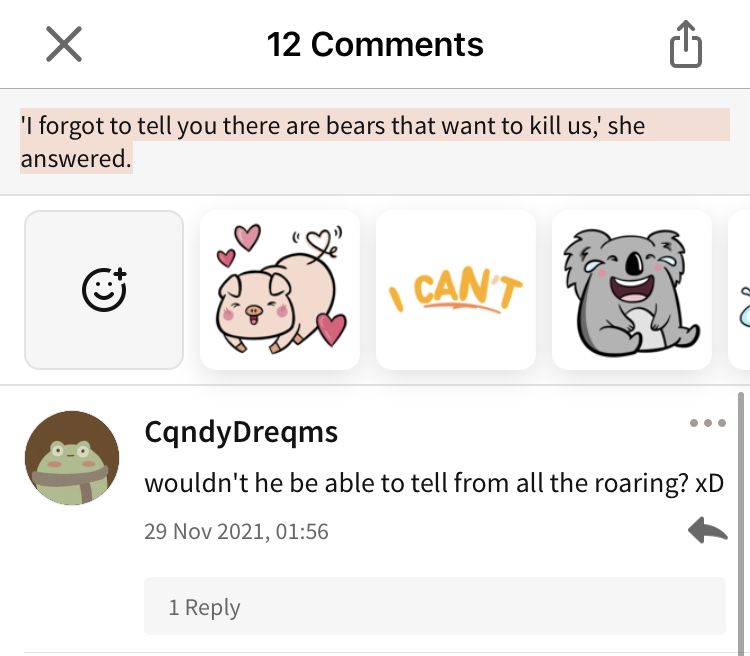Tap the highlighted quoted passage about bears
The height and width of the screenshot is (656, 750).
(x=375, y=141)
